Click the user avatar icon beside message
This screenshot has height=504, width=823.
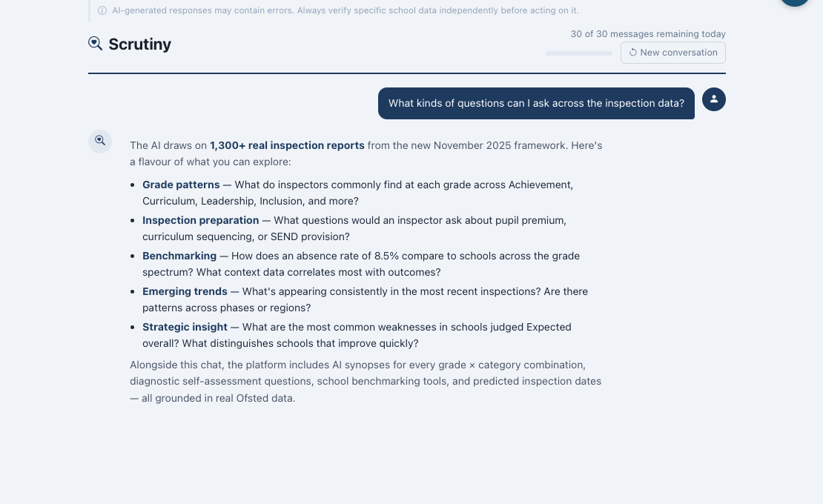point(714,99)
